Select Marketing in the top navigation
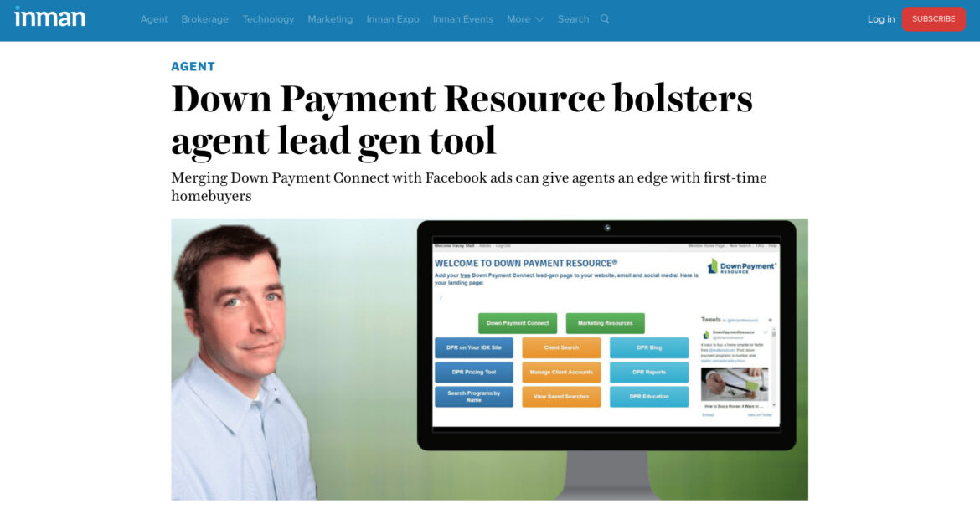Screen dimensions: 980x509 (330, 19)
